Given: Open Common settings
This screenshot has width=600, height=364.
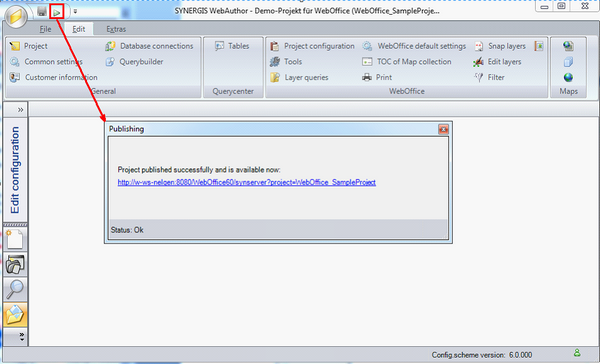Looking at the screenshot, I should [46, 62].
